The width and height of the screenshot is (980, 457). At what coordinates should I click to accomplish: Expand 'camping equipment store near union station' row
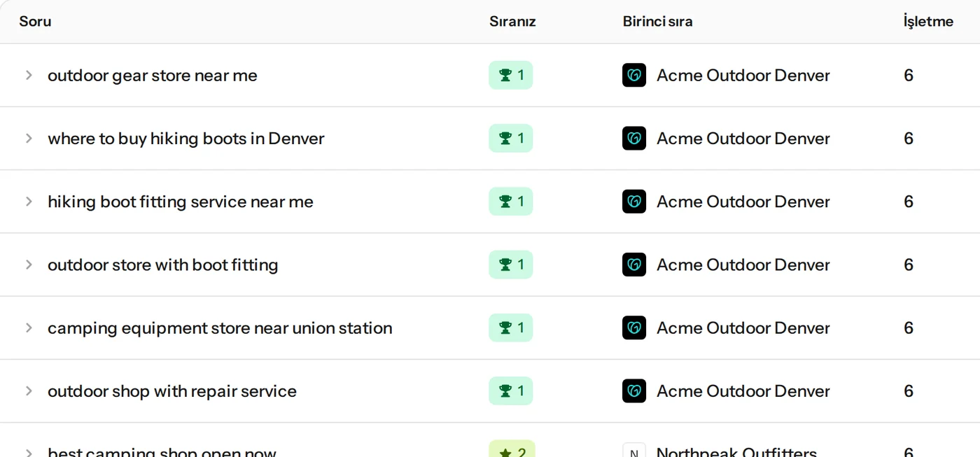point(29,328)
